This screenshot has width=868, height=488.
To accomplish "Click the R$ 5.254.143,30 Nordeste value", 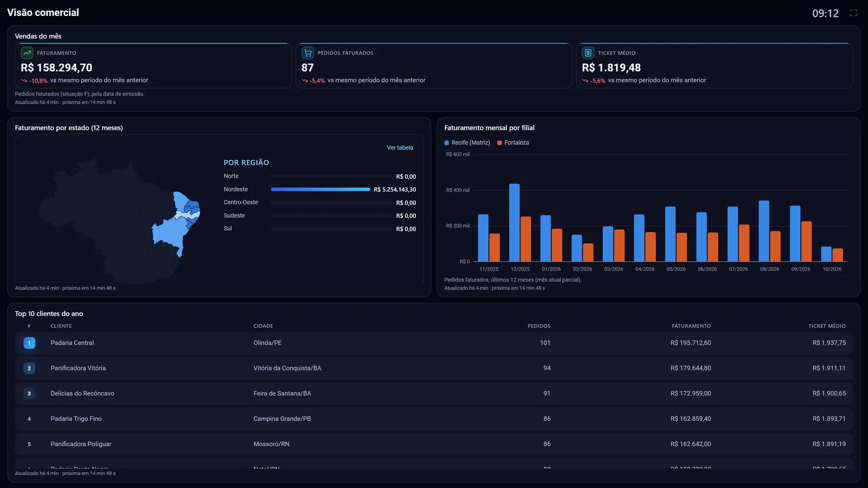I will click(x=395, y=190).
